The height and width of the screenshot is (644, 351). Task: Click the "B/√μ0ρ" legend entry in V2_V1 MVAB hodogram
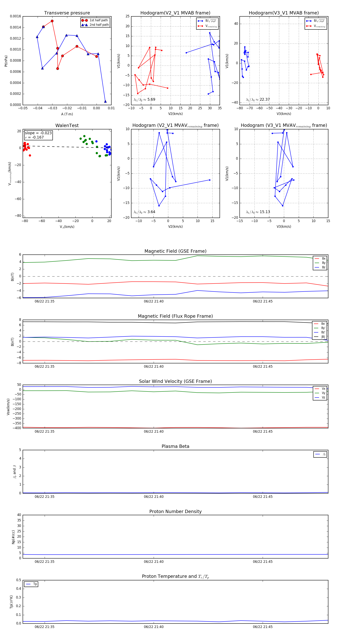207,21
